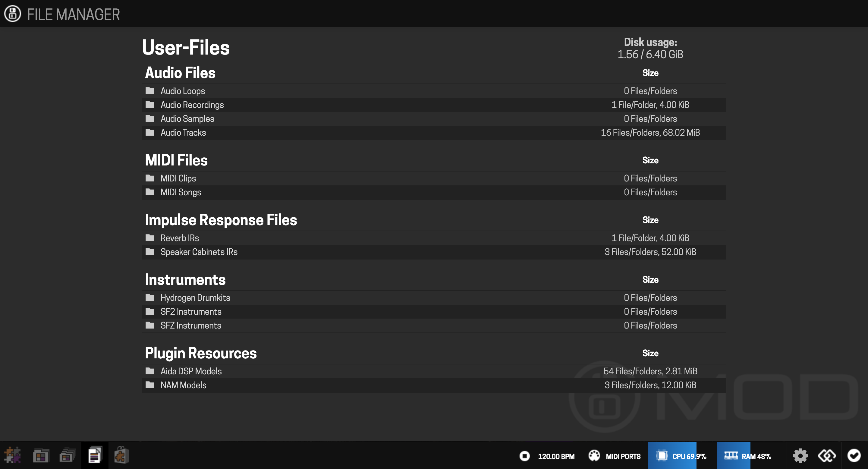Open the Audio Recordings folder
This screenshot has width=868, height=469.
pyautogui.click(x=192, y=105)
